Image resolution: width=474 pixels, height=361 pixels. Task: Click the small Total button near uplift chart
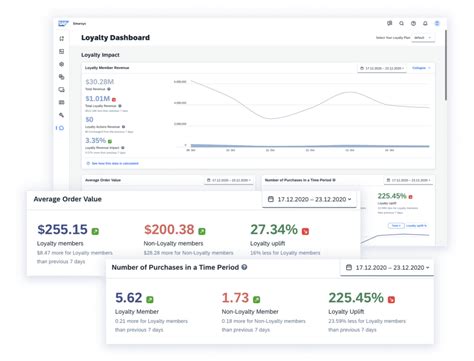396,226
